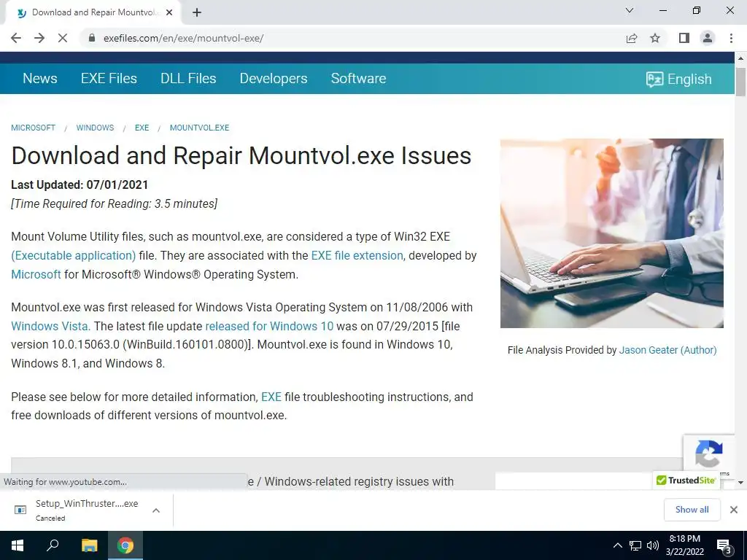
Task: Open the DLL Files menu item
Action: [x=188, y=79]
